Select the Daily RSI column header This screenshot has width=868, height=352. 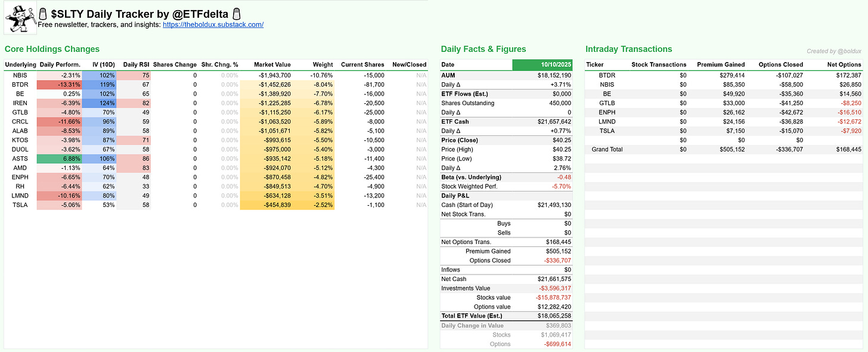coord(136,64)
